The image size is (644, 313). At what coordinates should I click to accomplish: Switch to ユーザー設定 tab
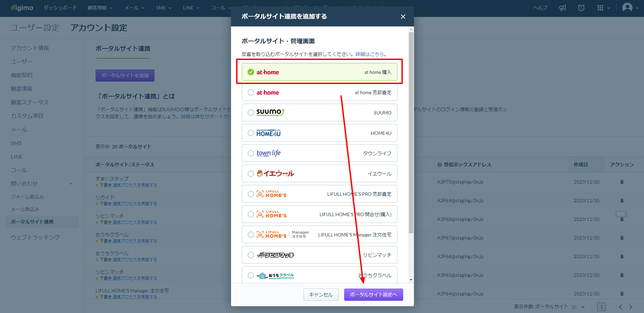(35, 28)
